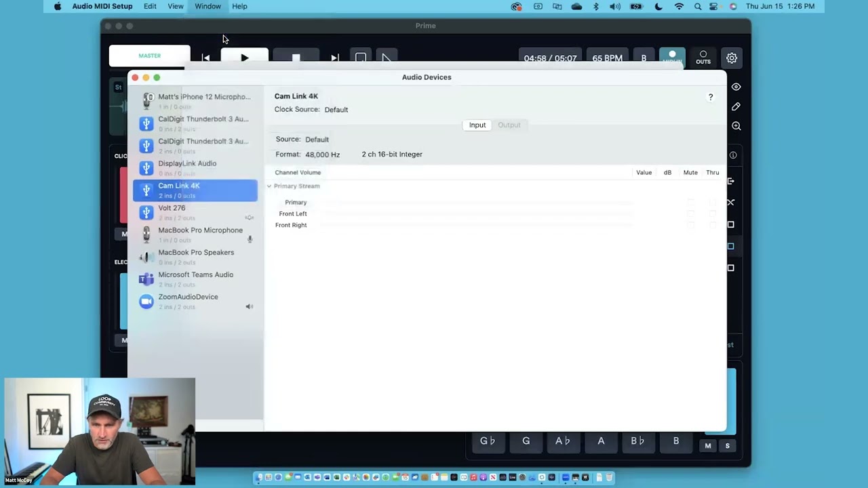
Task: Open the Window menu in menu bar
Action: pyautogui.click(x=208, y=6)
